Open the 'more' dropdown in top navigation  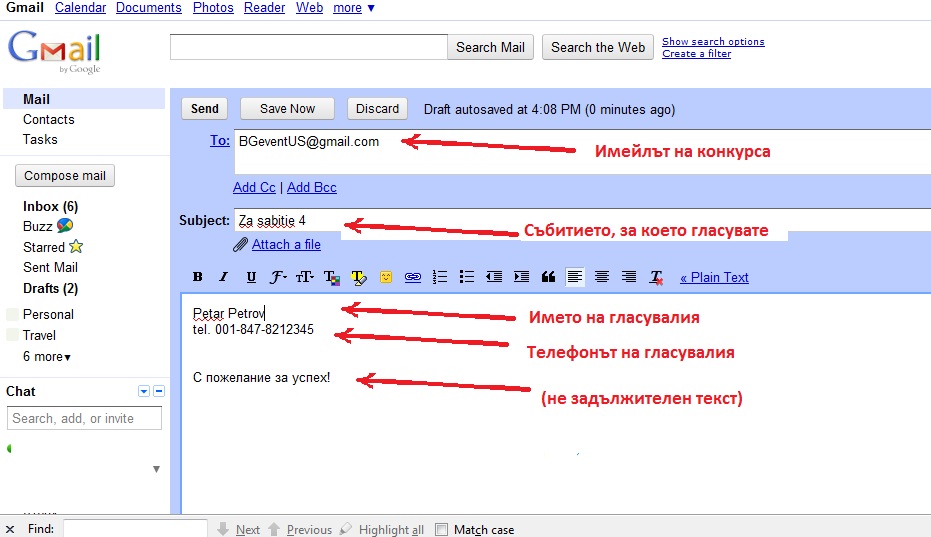[354, 8]
